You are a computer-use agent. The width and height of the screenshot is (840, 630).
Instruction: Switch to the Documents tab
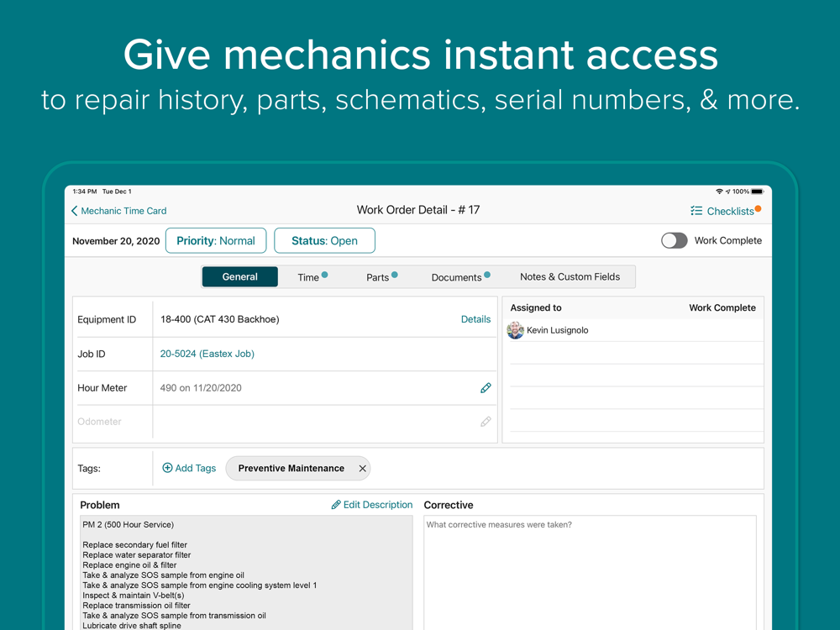tap(460, 277)
